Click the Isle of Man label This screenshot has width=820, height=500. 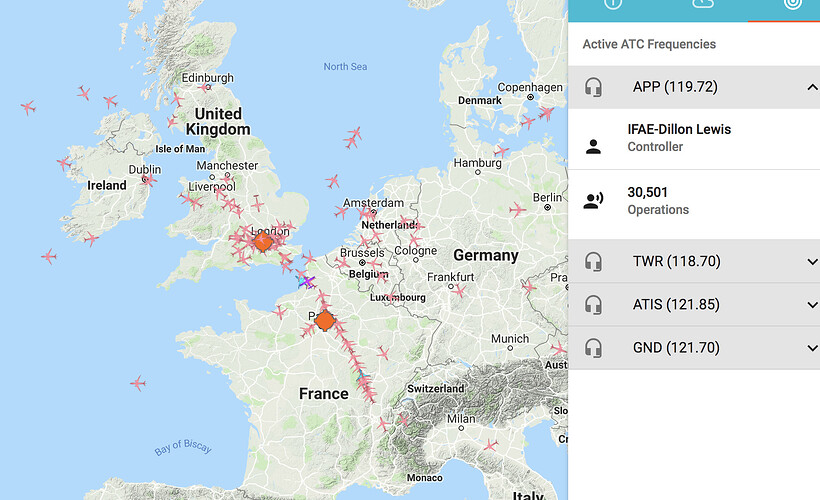pos(180,149)
